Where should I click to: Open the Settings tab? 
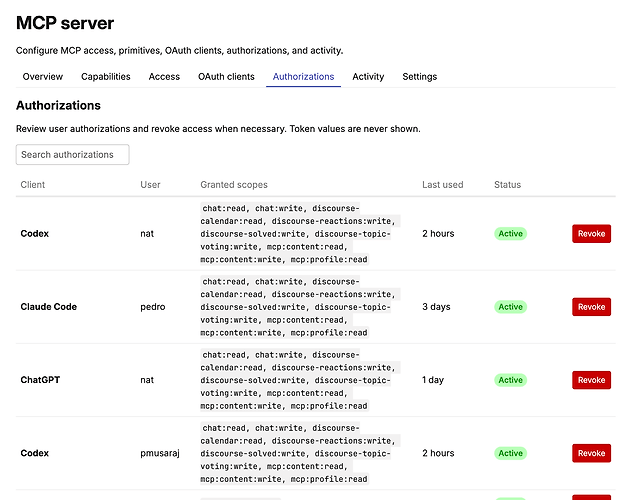click(x=419, y=76)
